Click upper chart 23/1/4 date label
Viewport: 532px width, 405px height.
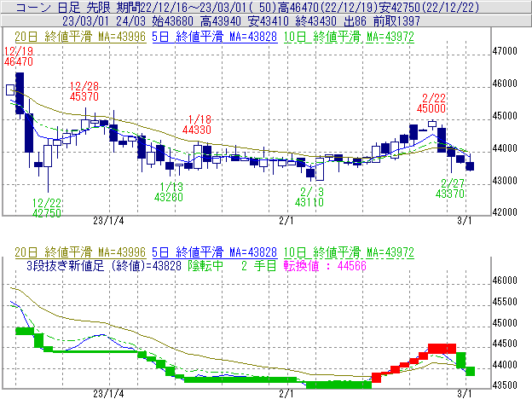pos(108,221)
